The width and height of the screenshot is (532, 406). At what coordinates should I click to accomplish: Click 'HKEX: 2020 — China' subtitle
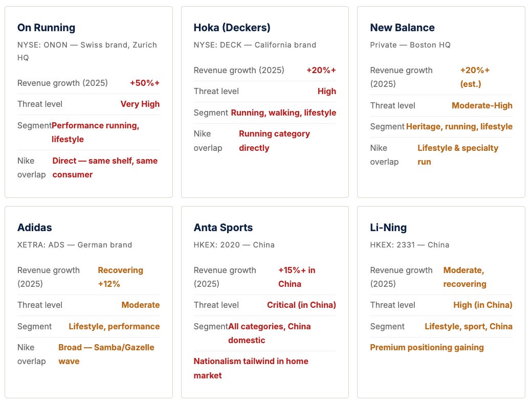click(234, 245)
